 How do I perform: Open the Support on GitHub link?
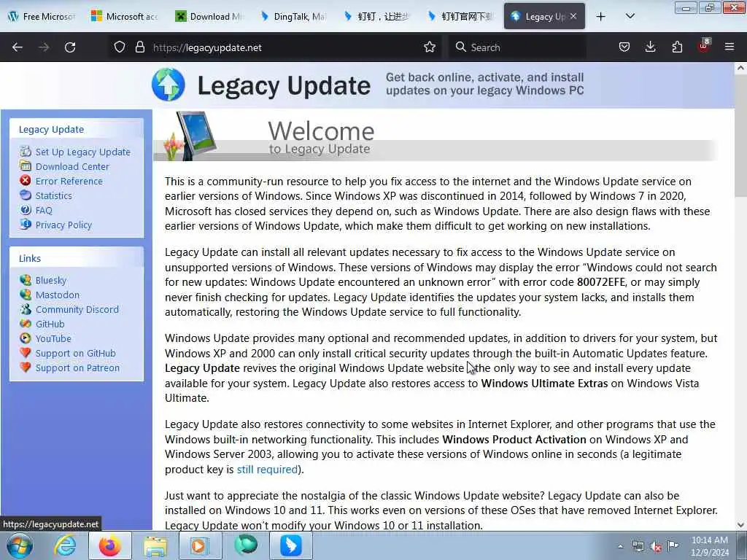pyautogui.click(x=76, y=354)
